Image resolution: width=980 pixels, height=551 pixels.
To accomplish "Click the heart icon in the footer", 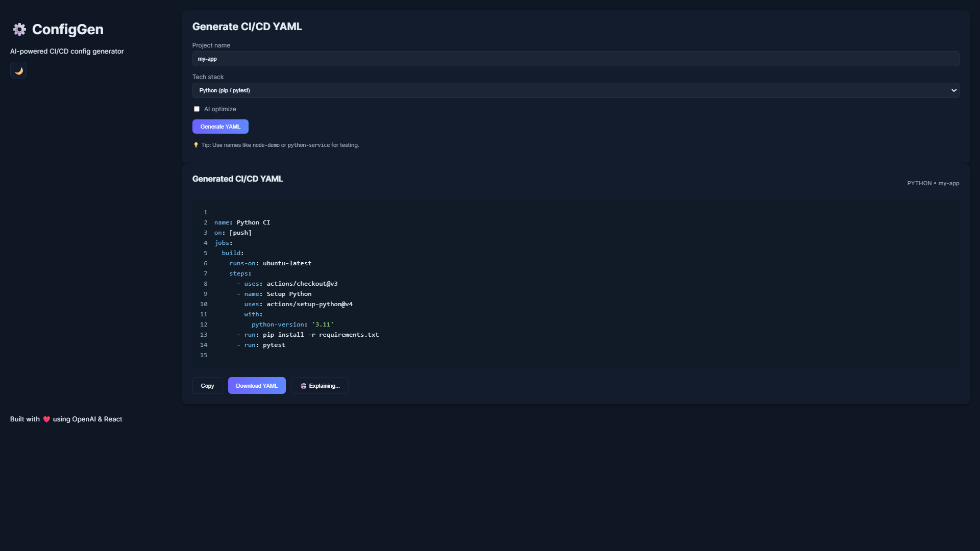I will tap(46, 419).
